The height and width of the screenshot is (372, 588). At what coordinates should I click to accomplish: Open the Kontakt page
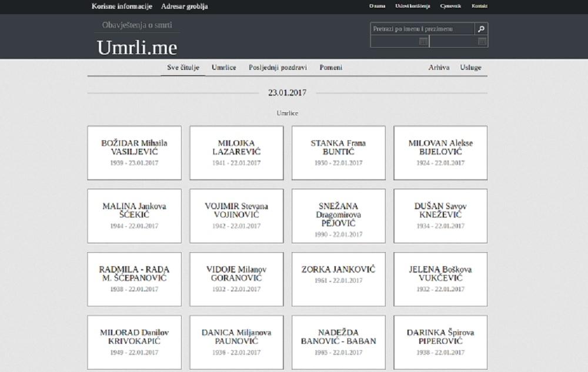[479, 6]
